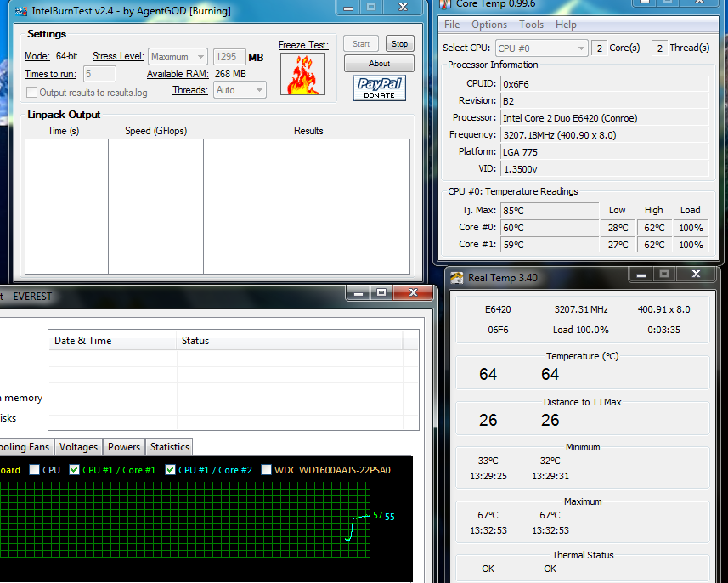Click the Available RAM value 268 MB
This screenshot has width=728, height=583.
(x=230, y=74)
